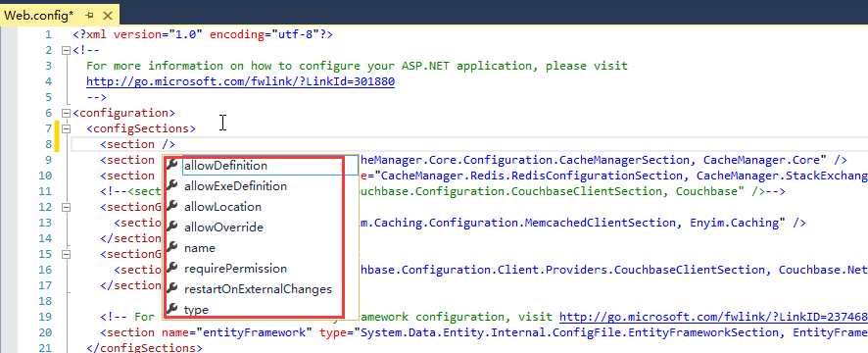
Task: Collapse the sectionGroup at line 15
Action: [x=66, y=254]
